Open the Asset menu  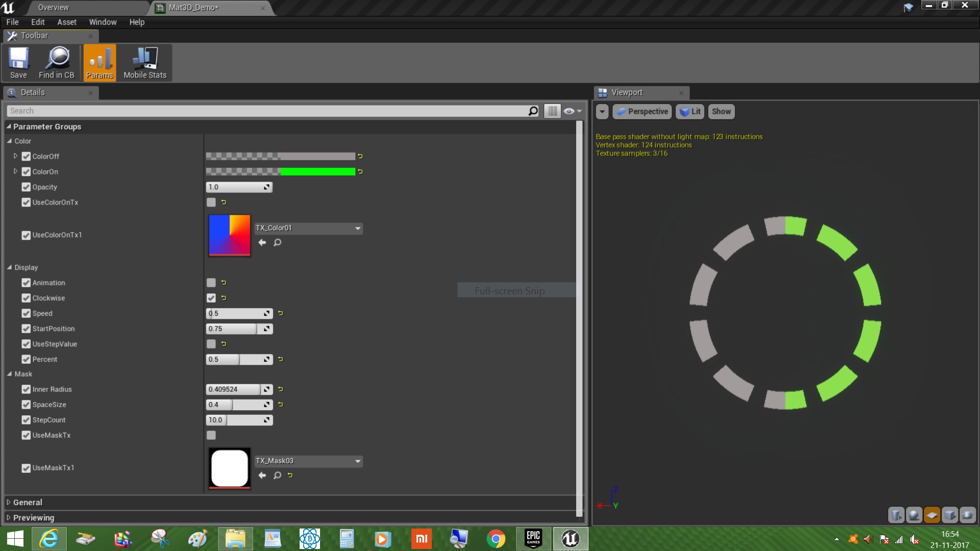(66, 22)
